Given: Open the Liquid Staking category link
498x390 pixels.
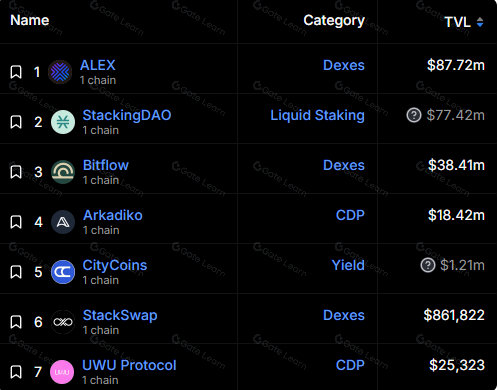Looking at the screenshot, I should pyautogui.click(x=317, y=115).
